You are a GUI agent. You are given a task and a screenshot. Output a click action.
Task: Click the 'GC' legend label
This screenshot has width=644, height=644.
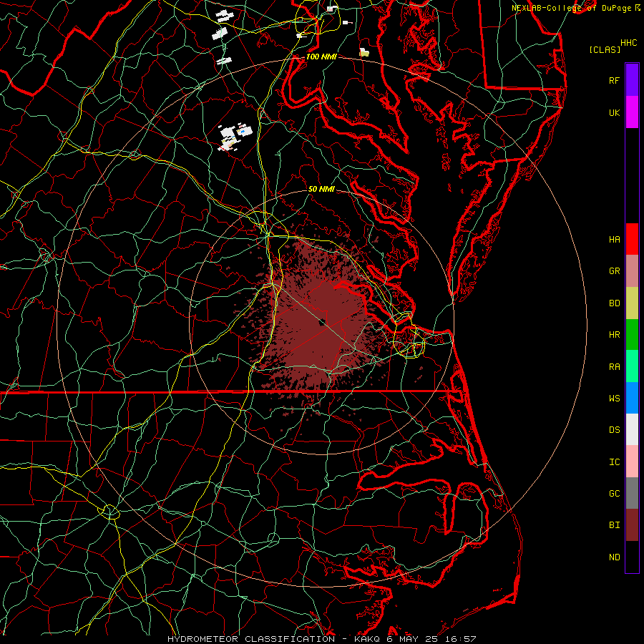coord(614,494)
